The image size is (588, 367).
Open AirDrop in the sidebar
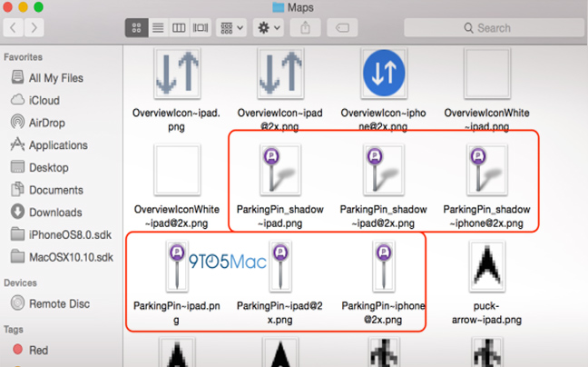pos(38,123)
